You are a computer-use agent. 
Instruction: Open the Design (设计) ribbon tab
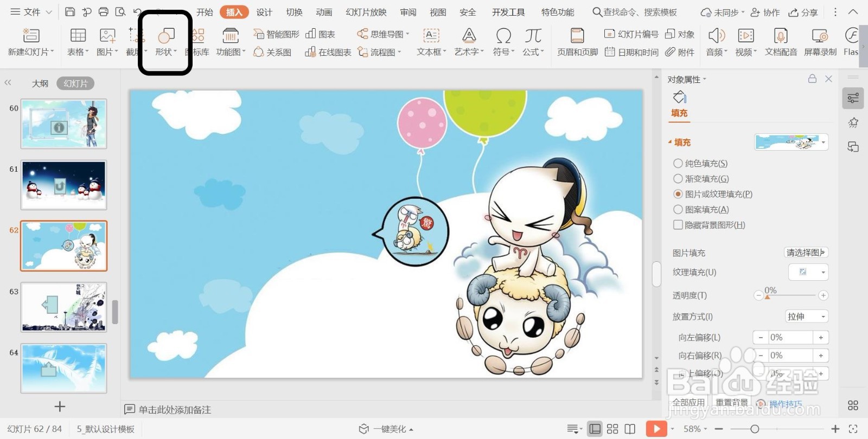[x=264, y=12]
